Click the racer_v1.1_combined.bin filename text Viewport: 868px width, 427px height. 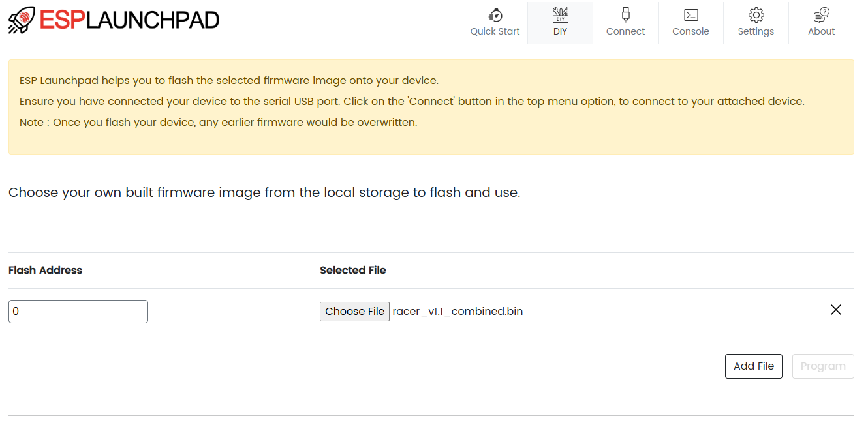[x=457, y=312]
